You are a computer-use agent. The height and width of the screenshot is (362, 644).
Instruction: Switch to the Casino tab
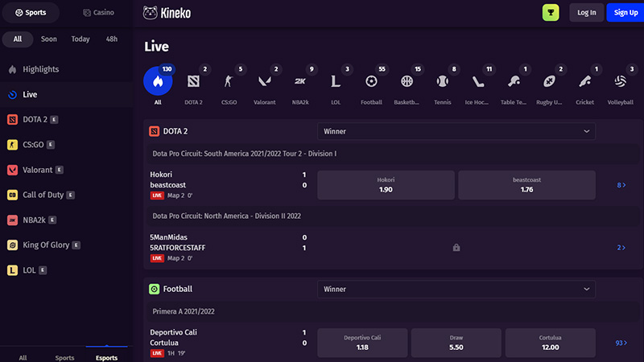click(x=98, y=13)
